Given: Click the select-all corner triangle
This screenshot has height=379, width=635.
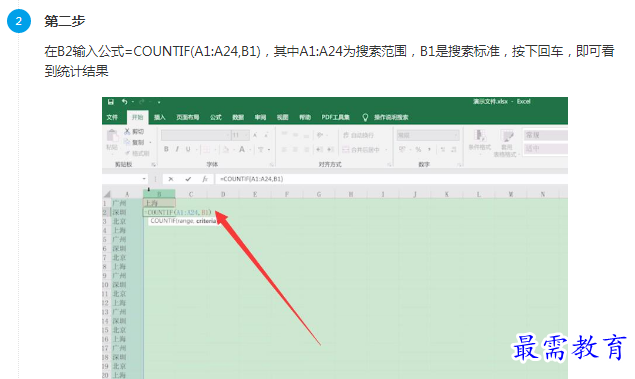Looking at the screenshot, I should [x=107, y=194].
